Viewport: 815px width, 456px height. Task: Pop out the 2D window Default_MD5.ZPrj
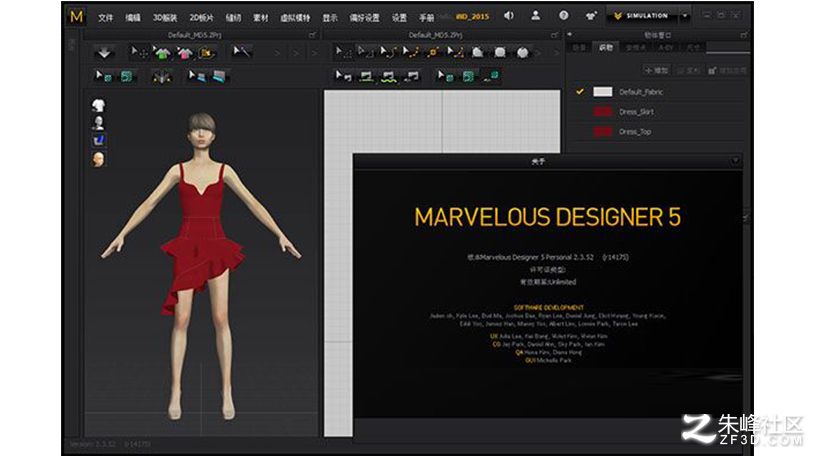[554, 35]
